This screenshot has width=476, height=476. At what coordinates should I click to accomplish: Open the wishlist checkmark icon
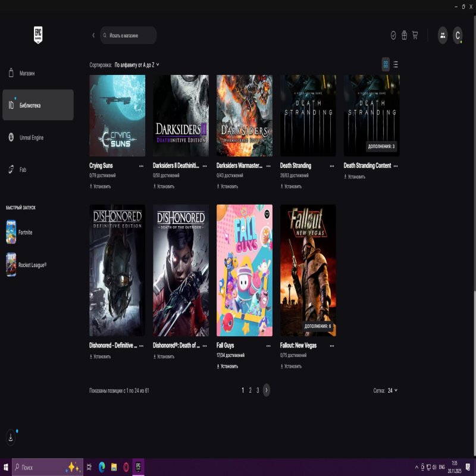pyautogui.click(x=393, y=35)
